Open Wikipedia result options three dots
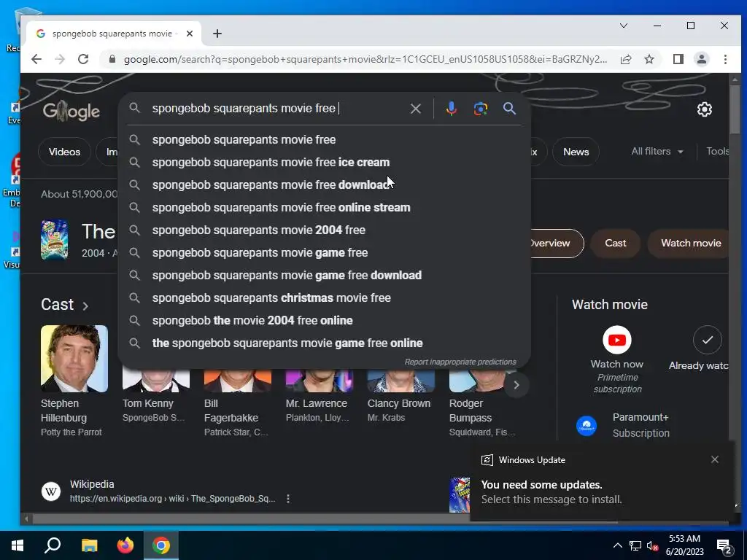Image resolution: width=747 pixels, height=560 pixels. pos(287,499)
